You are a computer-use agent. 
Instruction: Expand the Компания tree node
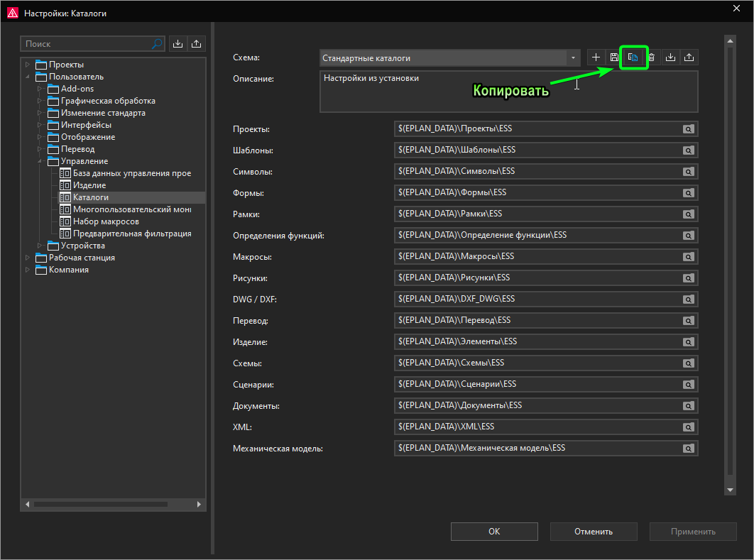[28, 270]
